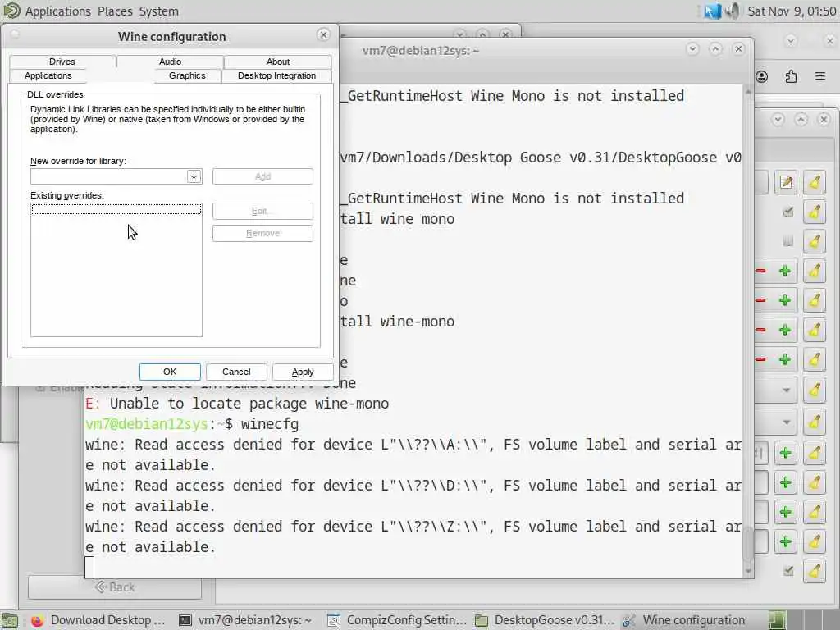
Task: Click the volume speaker icon in the top panel
Action: coord(733,11)
